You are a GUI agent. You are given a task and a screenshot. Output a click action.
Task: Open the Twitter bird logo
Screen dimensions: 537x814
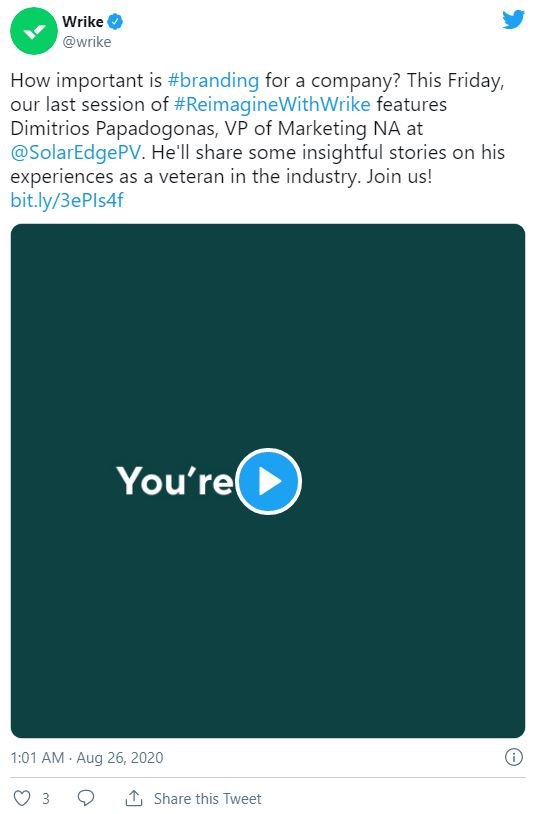[x=513, y=20]
